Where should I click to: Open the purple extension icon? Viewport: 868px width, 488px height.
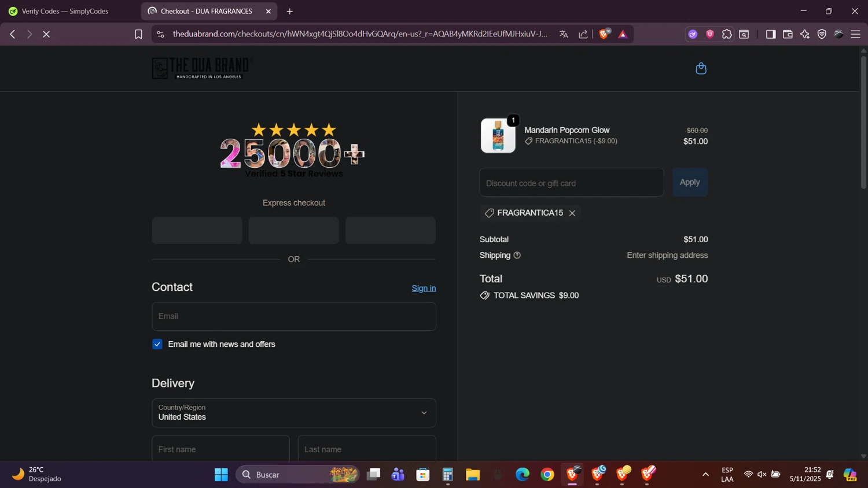pos(693,34)
